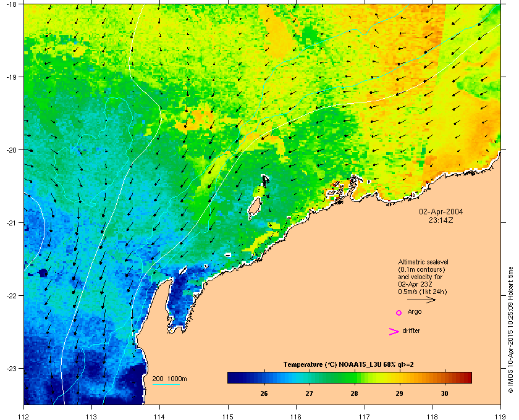The width and height of the screenshot is (519, 420).
Task: Click the '0.5m/s (1kt 24h)' legend text
Action: pyautogui.click(x=423, y=292)
